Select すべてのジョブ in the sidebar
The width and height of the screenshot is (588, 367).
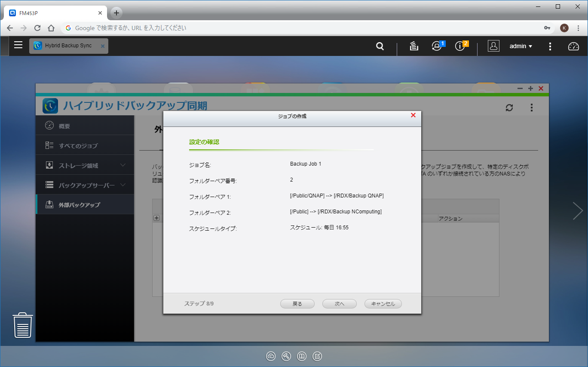point(78,146)
